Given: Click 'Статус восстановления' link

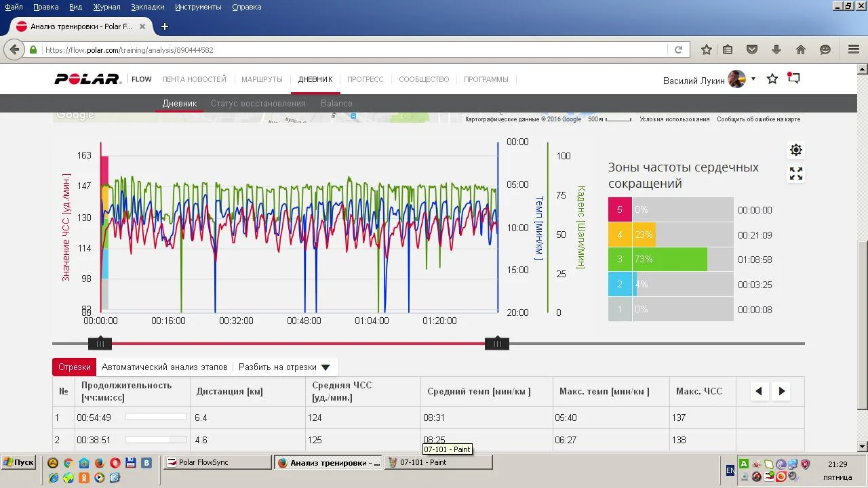Looking at the screenshot, I should [258, 104].
